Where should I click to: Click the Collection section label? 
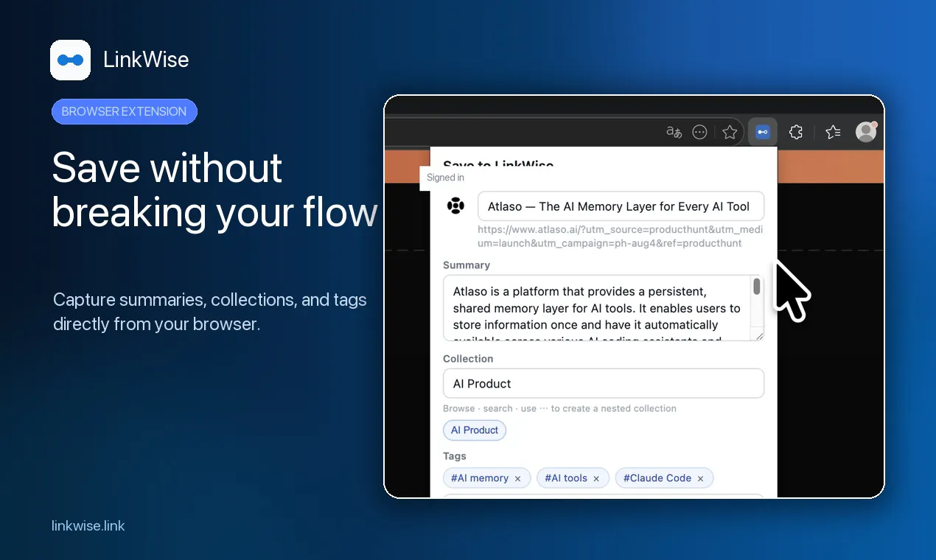[468, 359]
